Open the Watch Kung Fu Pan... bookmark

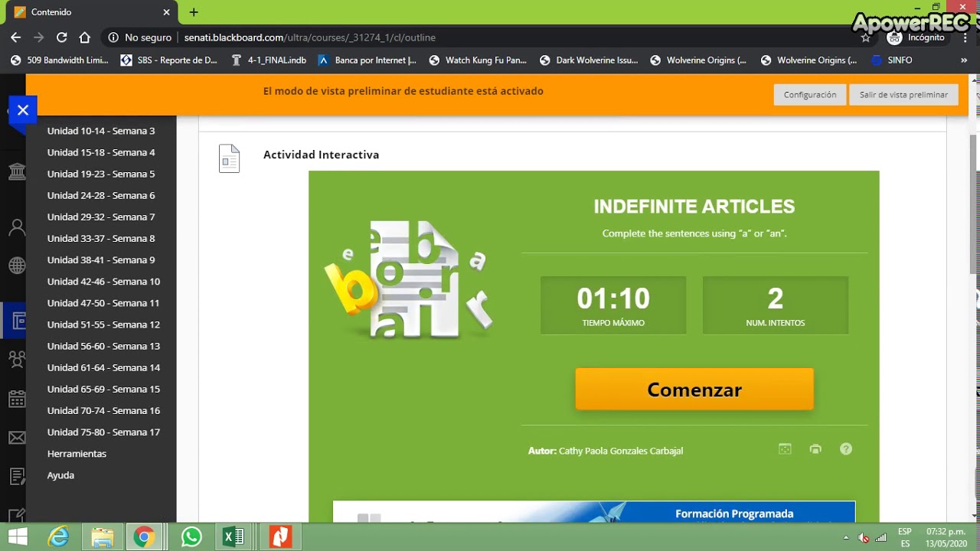478,60
